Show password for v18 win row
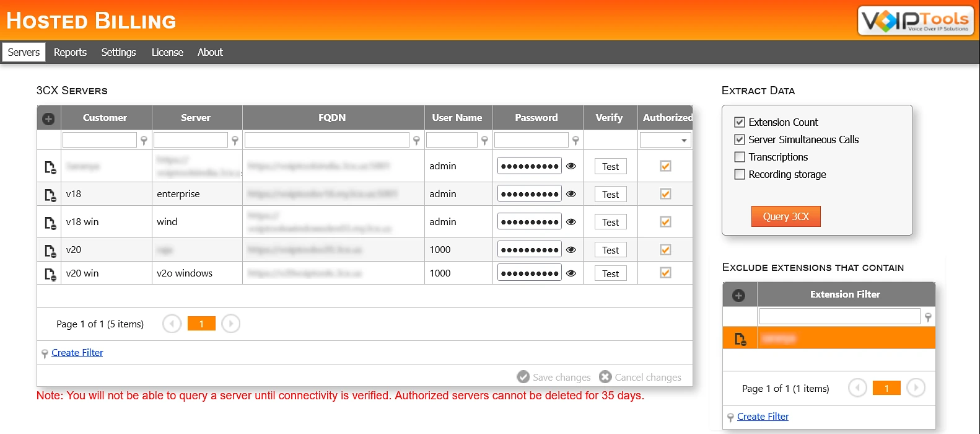 [x=571, y=222]
